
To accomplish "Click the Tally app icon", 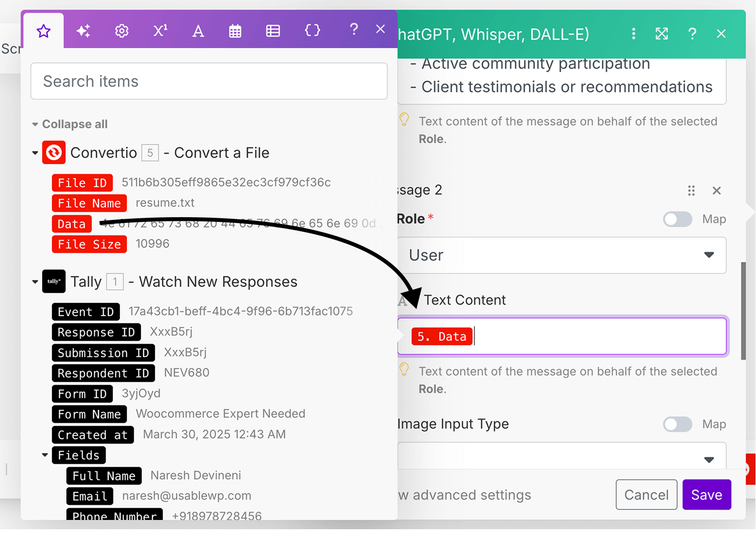I will pos(54,281).
